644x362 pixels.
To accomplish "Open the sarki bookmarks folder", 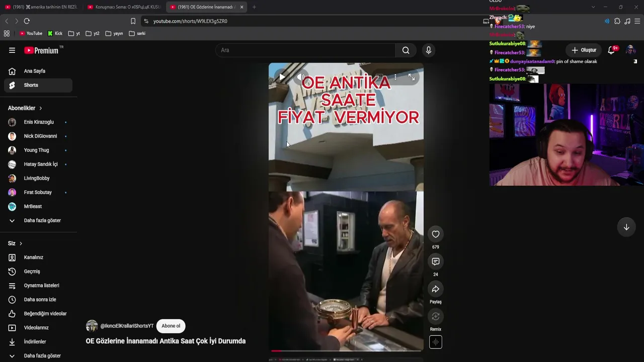I will pos(137,34).
